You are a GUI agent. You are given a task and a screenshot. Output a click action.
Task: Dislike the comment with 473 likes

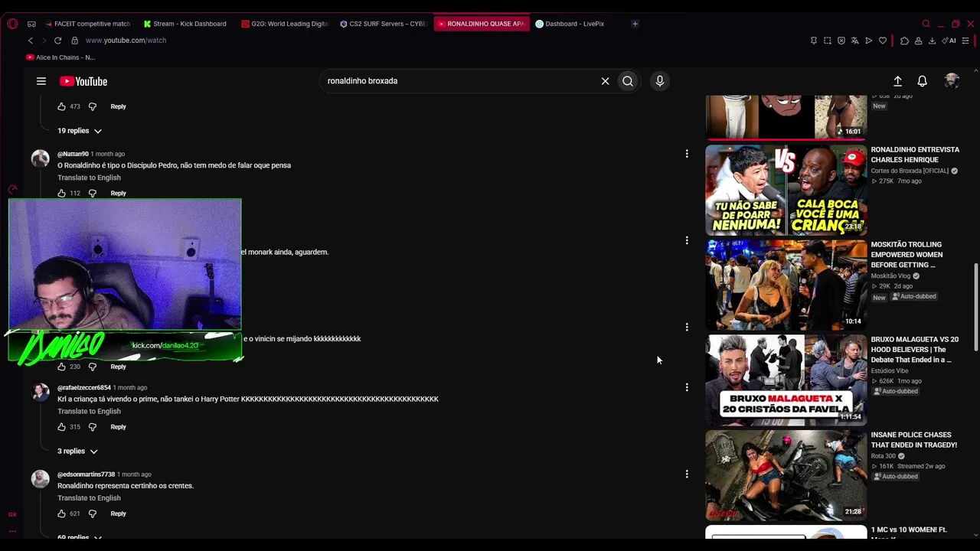93,106
